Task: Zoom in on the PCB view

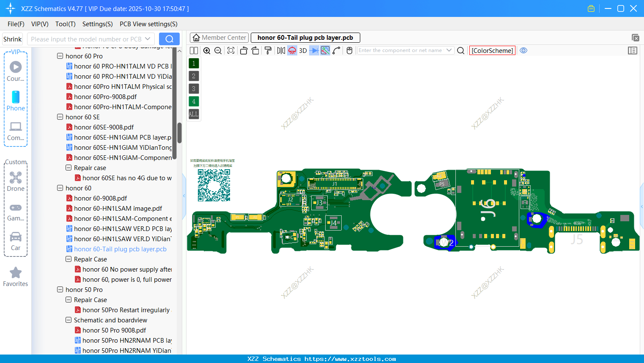Action: pos(207,50)
